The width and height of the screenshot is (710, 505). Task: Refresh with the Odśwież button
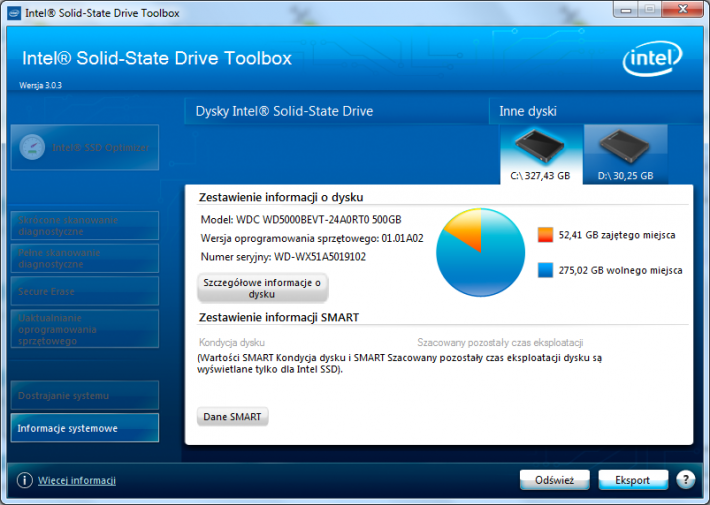coord(555,480)
